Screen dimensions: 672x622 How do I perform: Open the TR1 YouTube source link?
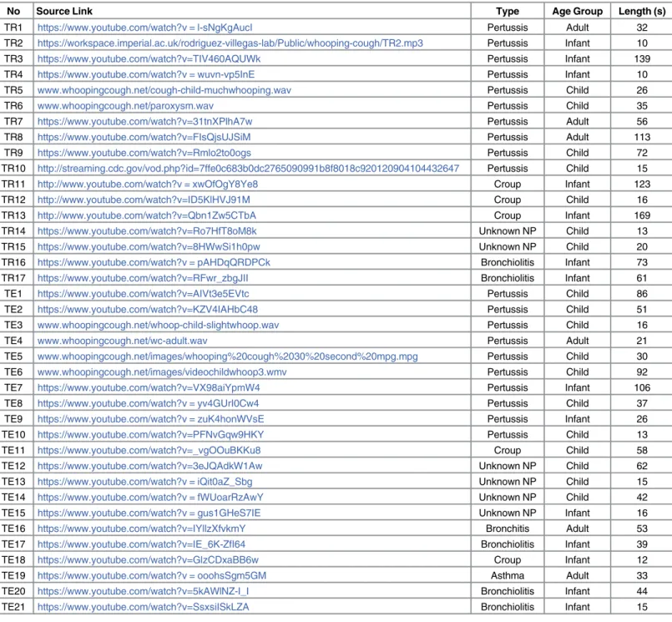click(145, 28)
